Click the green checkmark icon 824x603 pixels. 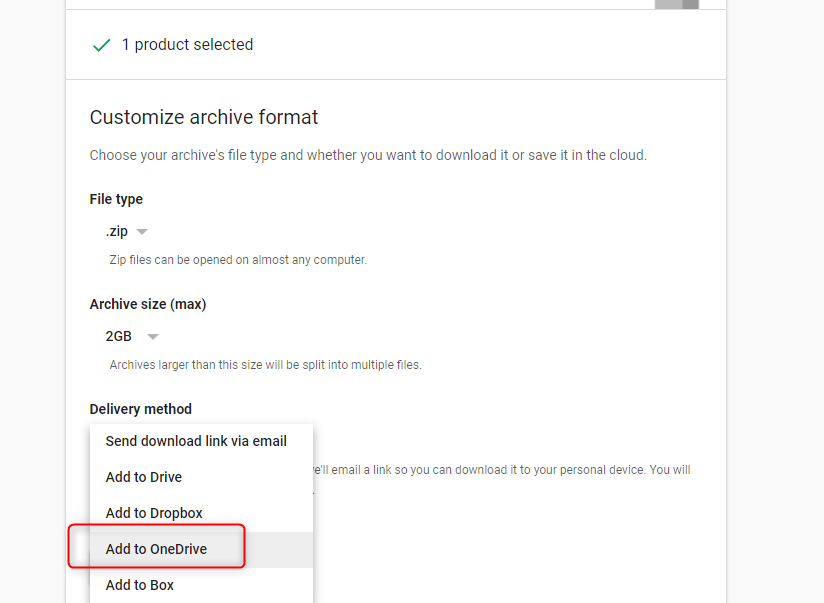(x=101, y=45)
